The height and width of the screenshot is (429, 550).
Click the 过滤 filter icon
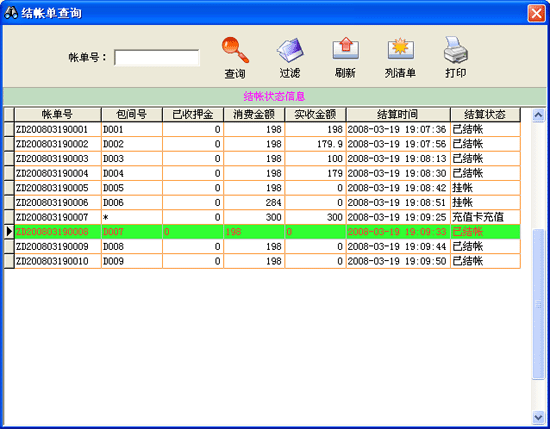pos(290,50)
